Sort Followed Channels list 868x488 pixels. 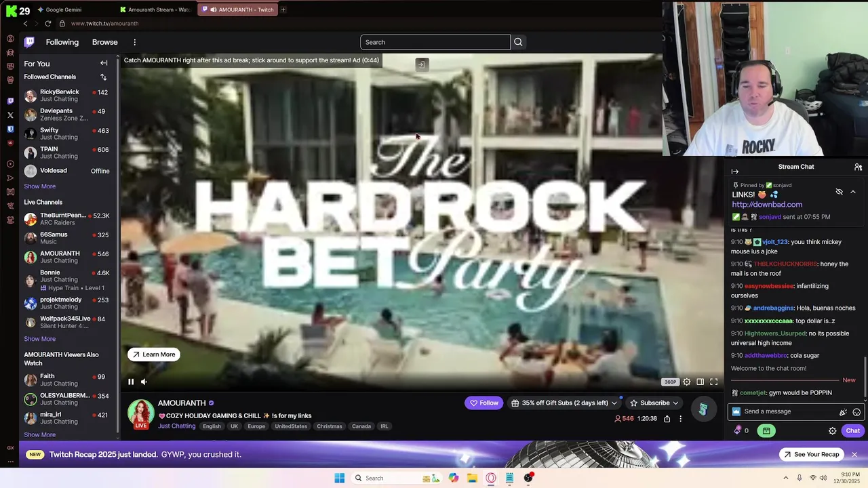pos(104,77)
